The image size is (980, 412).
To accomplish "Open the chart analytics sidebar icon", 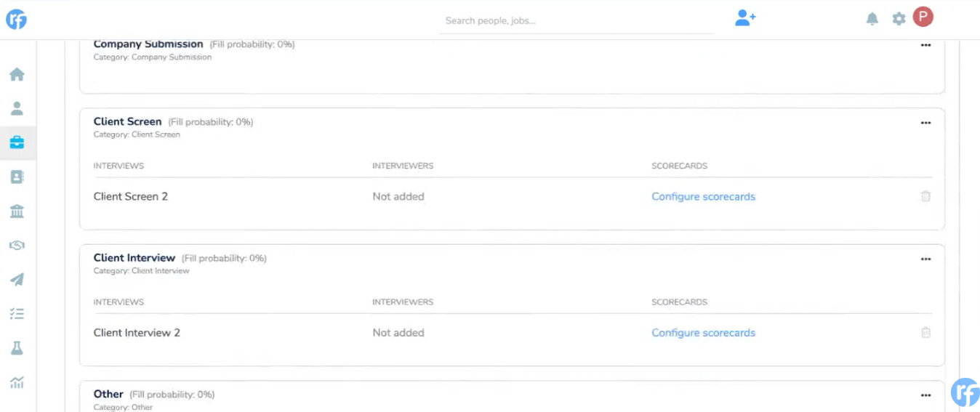I will [17, 381].
